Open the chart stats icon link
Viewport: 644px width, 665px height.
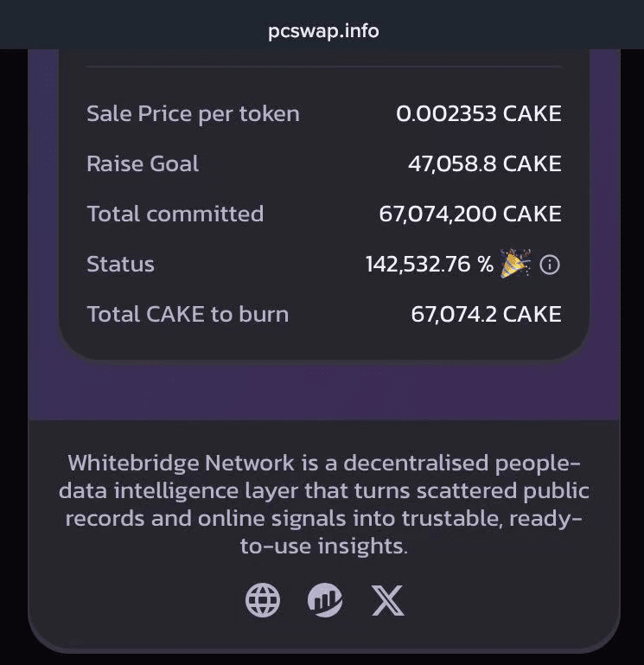325,599
